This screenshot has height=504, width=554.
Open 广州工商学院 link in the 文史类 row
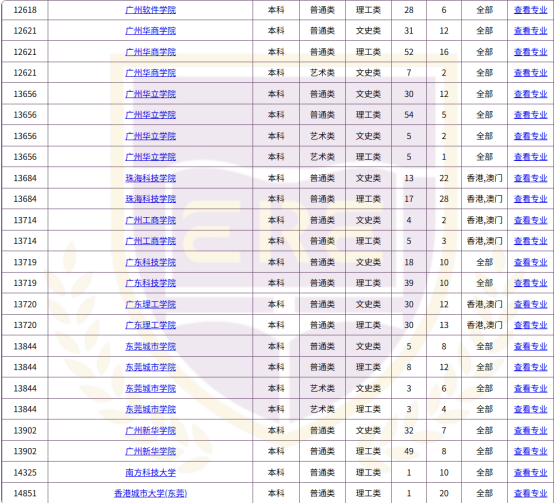click(151, 220)
